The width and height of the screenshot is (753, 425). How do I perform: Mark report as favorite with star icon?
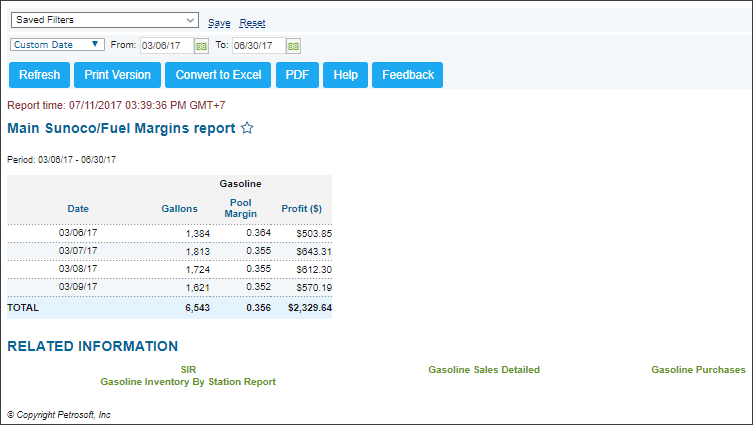click(x=247, y=128)
